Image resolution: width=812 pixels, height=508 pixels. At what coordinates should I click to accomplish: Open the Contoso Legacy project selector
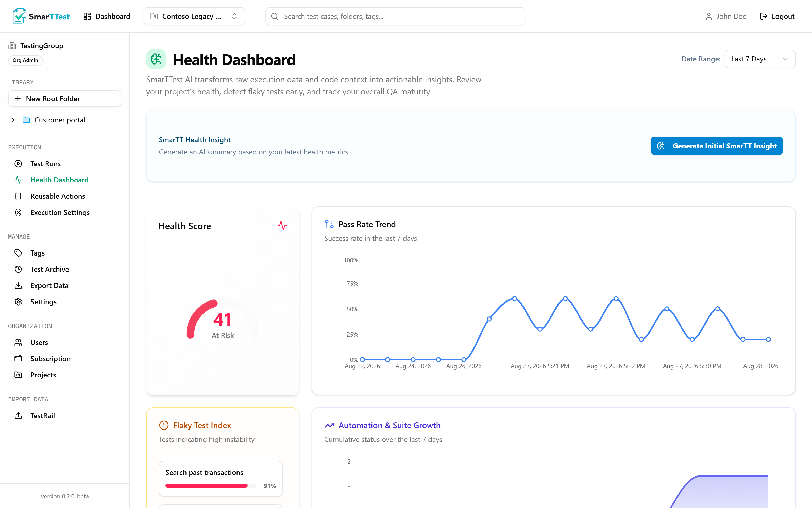pos(194,16)
